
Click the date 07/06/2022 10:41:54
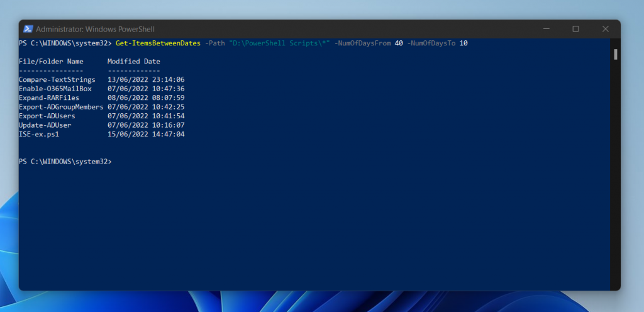[x=146, y=116]
